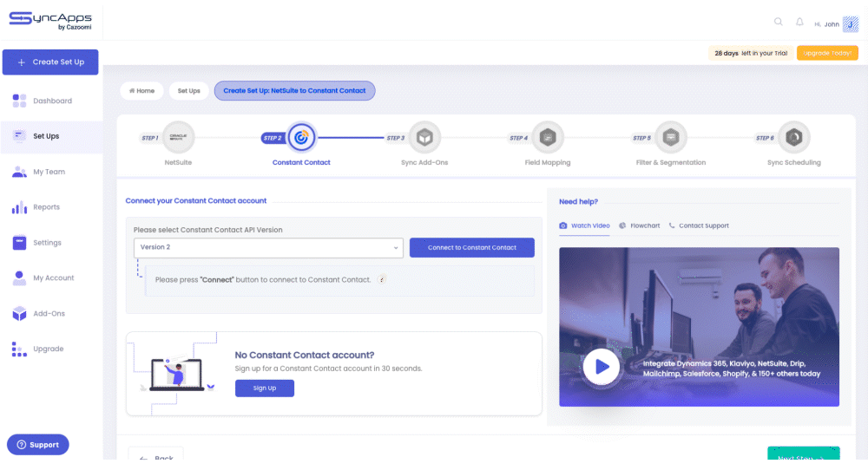Click the Sign Up button

pos(265,388)
